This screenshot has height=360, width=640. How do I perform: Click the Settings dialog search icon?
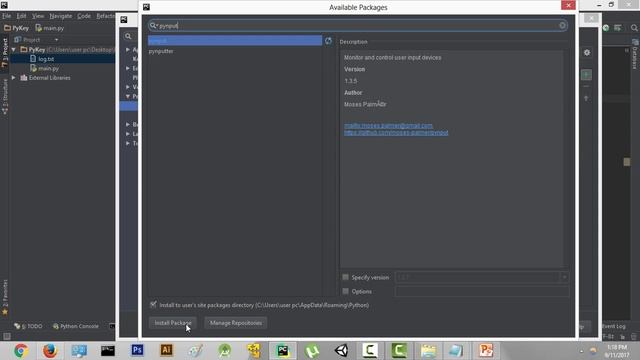coord(128,36)
